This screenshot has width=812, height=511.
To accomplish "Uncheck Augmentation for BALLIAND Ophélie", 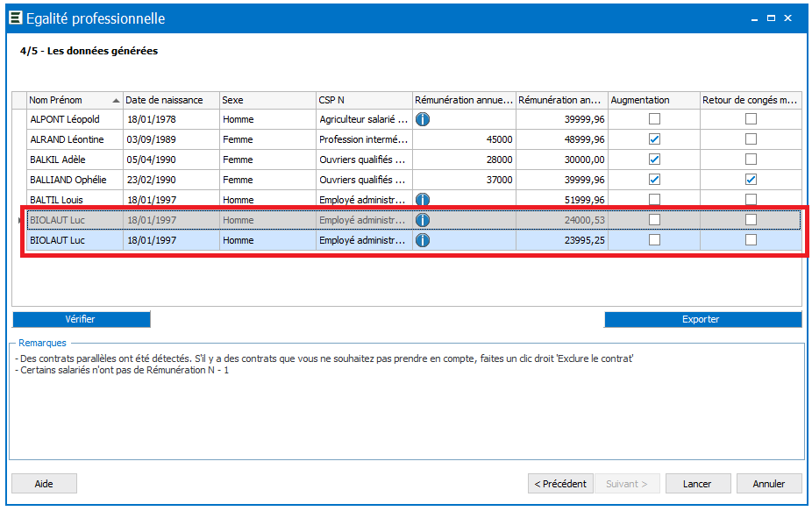I will [x=654, y=180].
